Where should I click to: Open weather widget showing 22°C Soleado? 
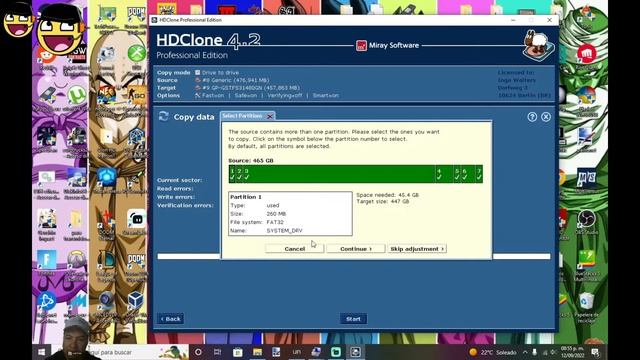(x=493, y=352)
